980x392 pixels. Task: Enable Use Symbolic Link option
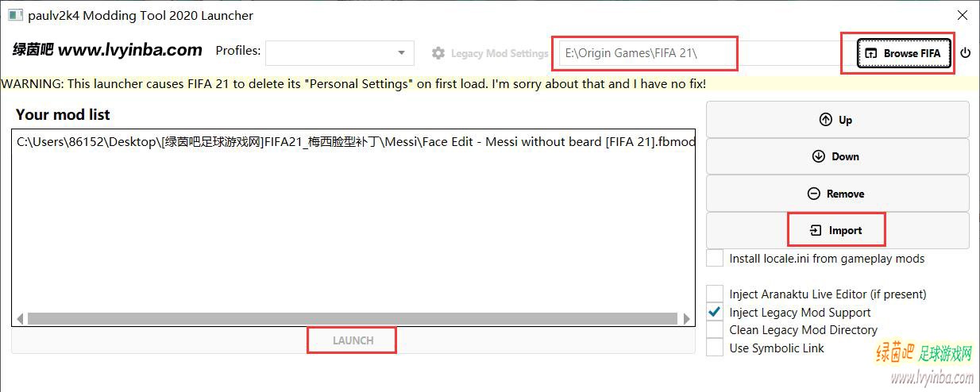[x=715, y=348]
